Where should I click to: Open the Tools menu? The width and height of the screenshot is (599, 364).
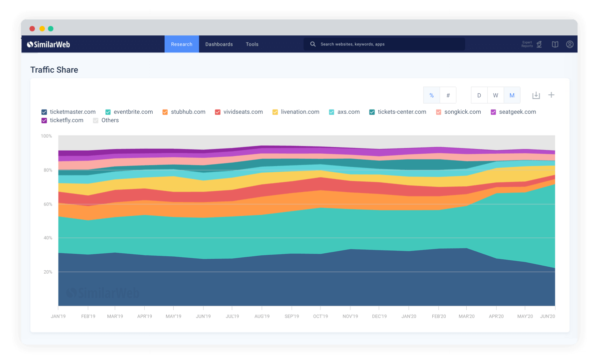point(252,44)
